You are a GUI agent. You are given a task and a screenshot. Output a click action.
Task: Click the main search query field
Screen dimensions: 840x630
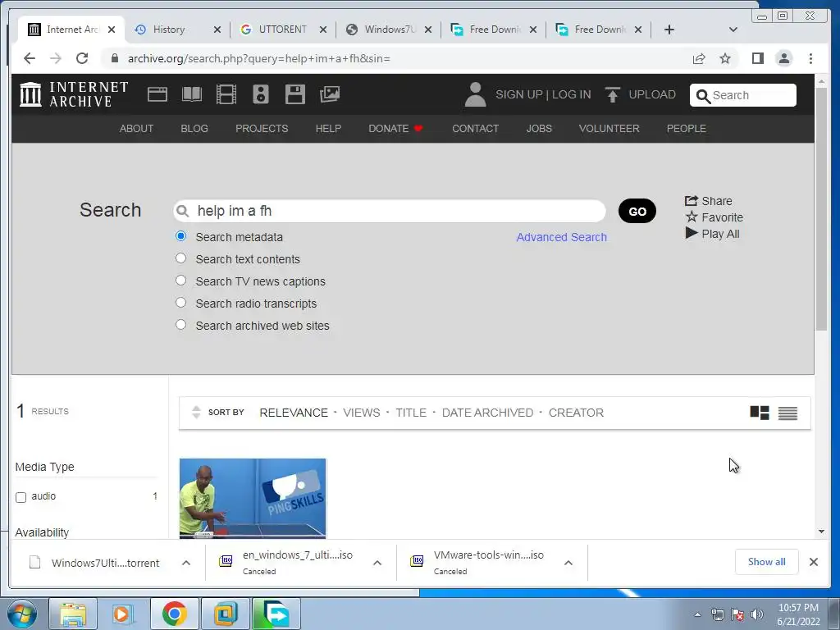click(x=390, y=211)
